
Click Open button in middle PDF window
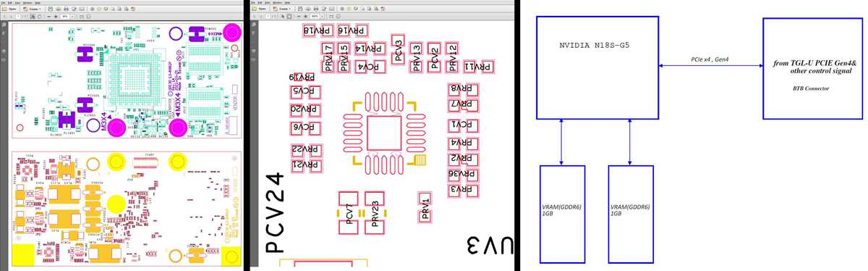tap(259, 9)
